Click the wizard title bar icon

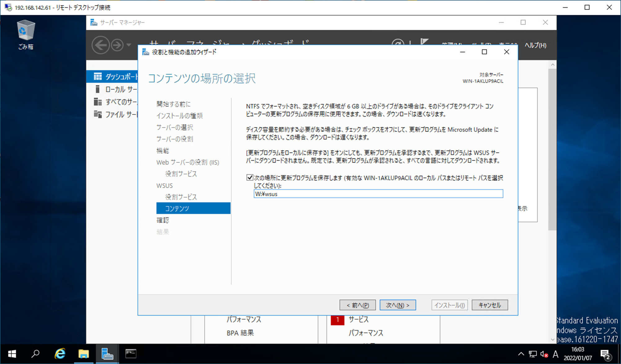point(145,52)
